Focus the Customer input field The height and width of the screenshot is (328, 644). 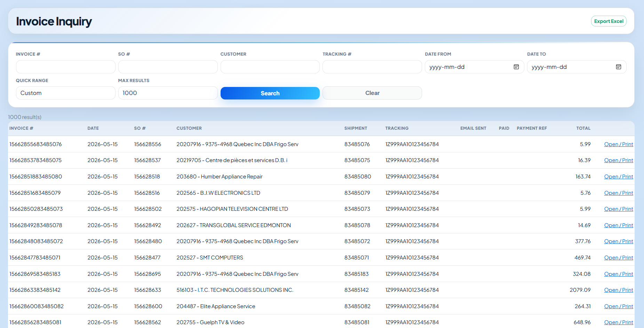270,67
